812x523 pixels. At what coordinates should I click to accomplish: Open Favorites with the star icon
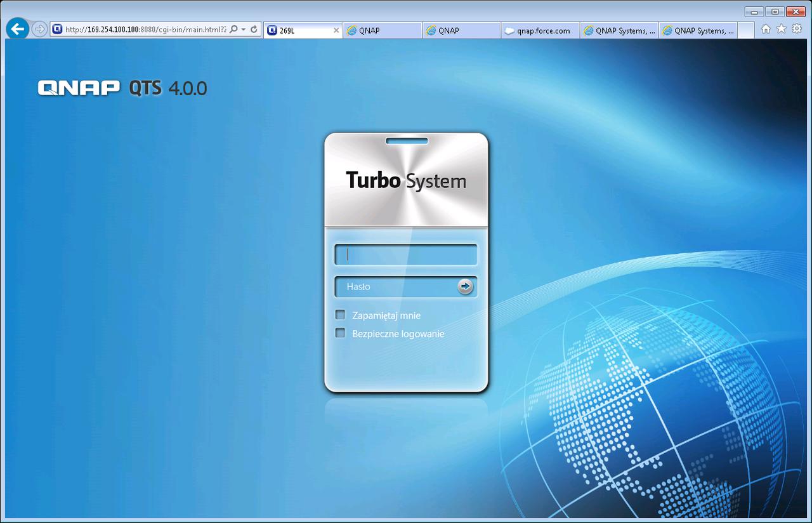pyautogui.click(x=782, y=29)
